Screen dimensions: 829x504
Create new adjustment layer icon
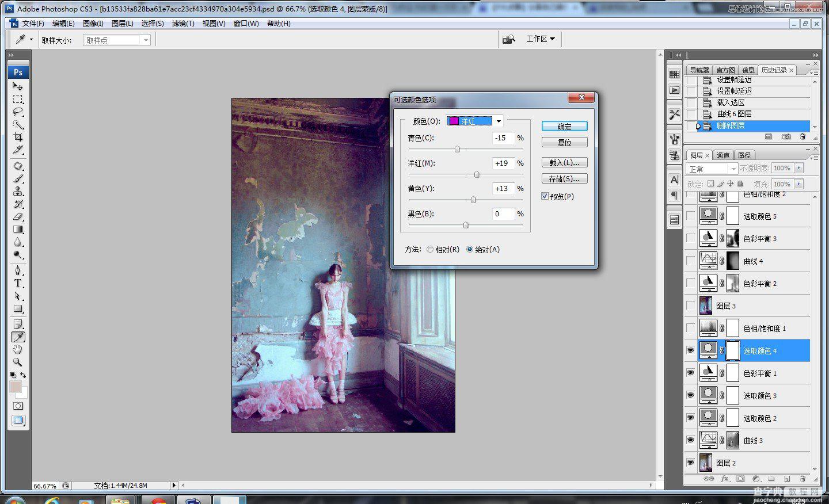tap(756, 479)
